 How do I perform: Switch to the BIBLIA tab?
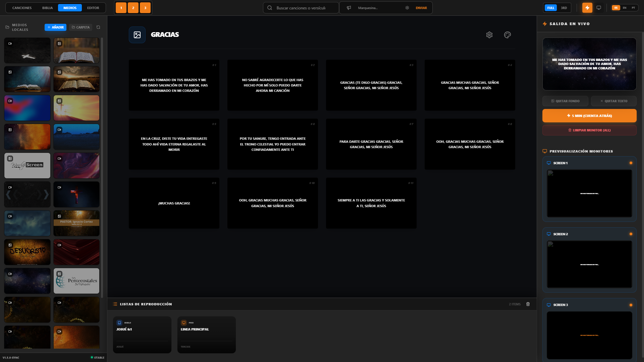(47, 8)
